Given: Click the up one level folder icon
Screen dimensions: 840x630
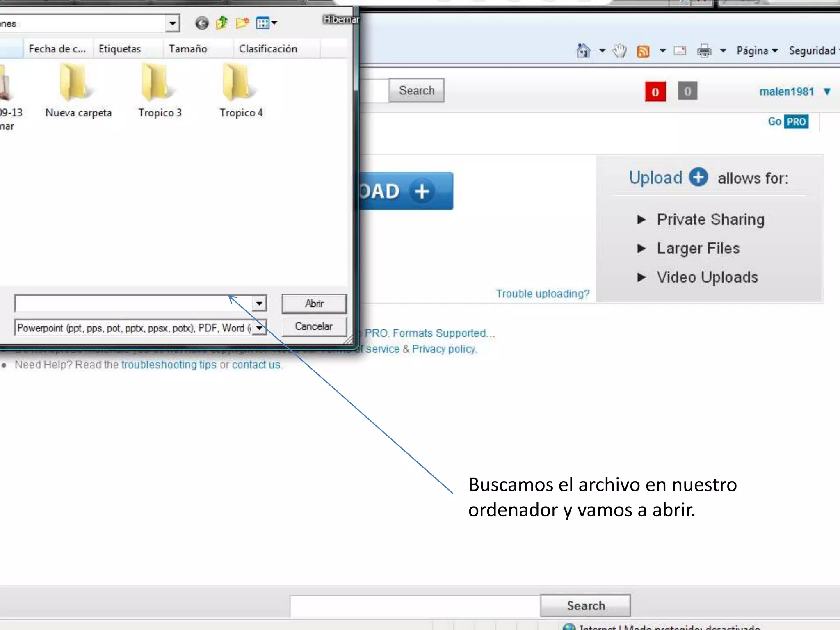Looking at the screenshot, I should click(222, 23).
